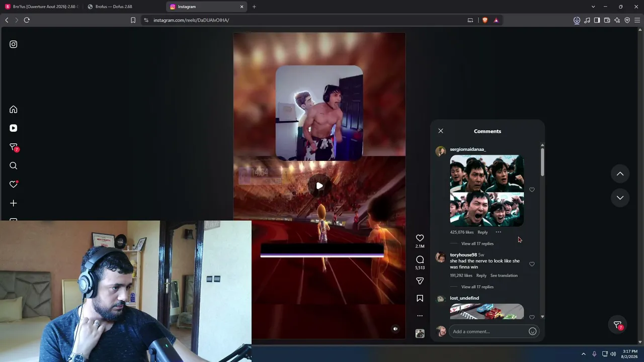
Task: Save the reel with the bookmark icon
Action: tap(420, 299)
